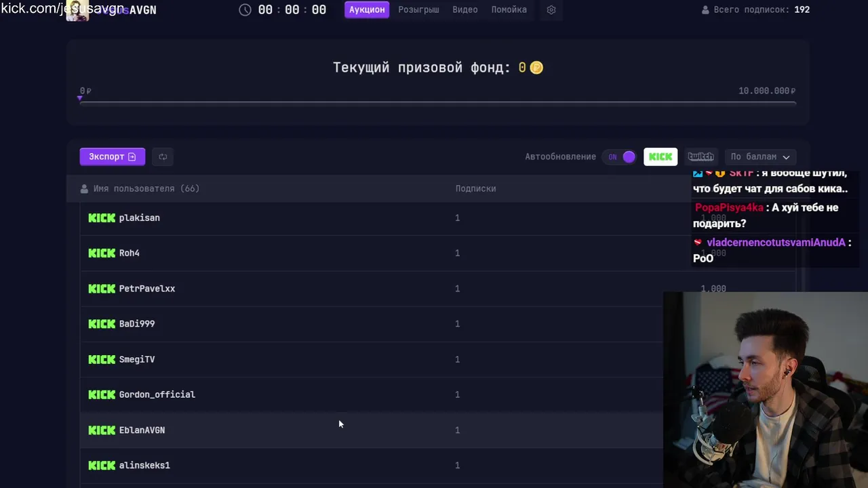
Task: Click the Текущий призовой фонд heading
Action: tap(422, 68)
